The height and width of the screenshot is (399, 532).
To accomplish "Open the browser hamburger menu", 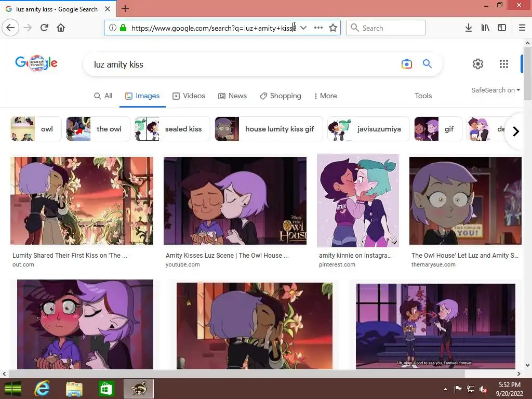I will [x=522, y=28].
